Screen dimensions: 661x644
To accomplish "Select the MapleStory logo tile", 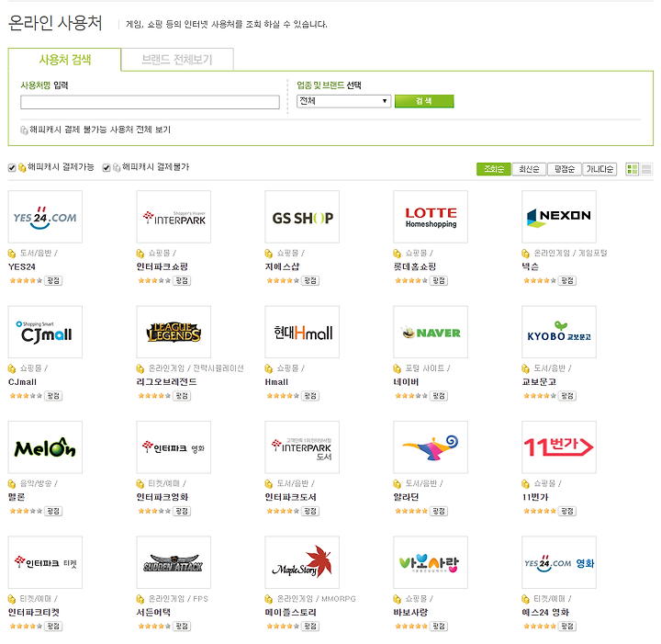I will coord(302,562).
